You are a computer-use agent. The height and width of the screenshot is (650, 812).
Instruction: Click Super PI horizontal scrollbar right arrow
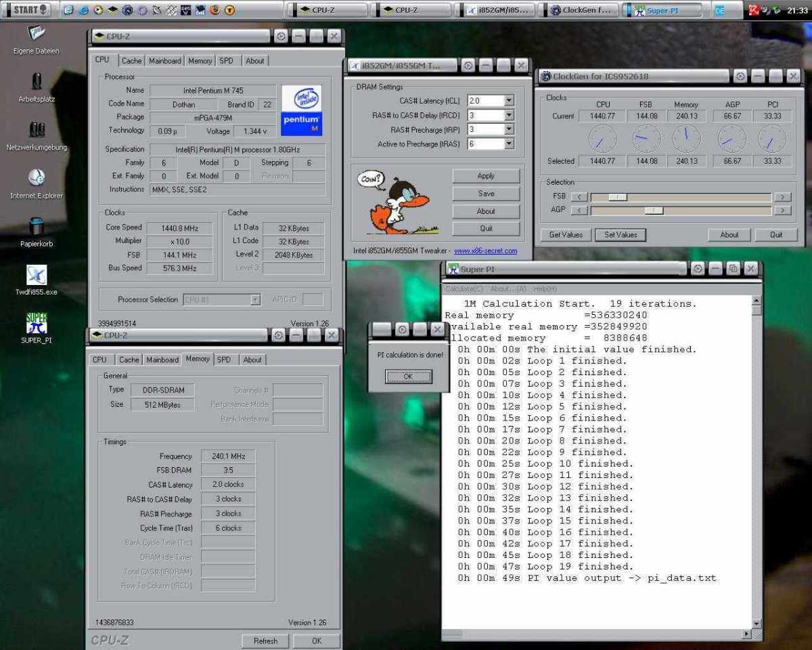[747, 634]
